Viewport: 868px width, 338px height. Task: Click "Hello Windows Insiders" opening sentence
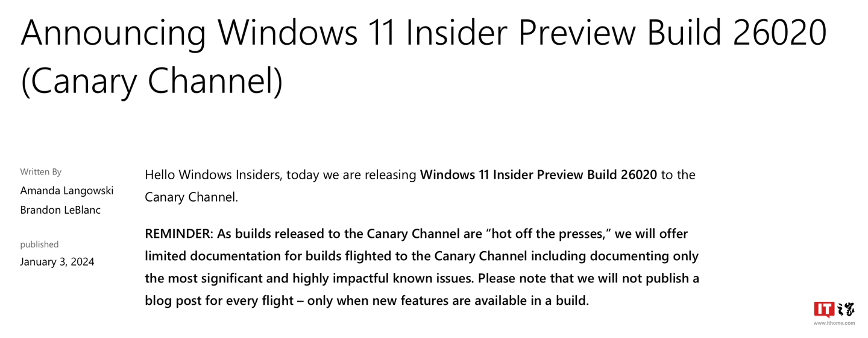coord(213,175)
